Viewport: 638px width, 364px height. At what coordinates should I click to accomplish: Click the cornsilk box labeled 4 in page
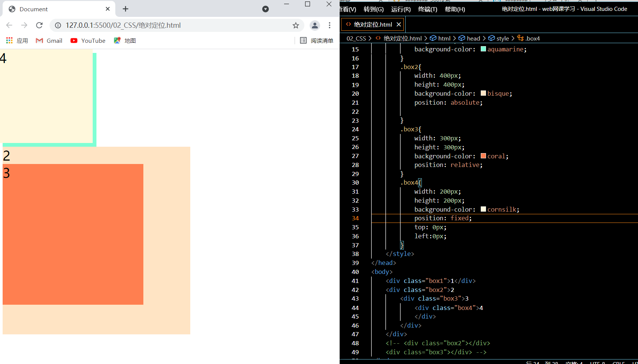click(x=46, y=96)
